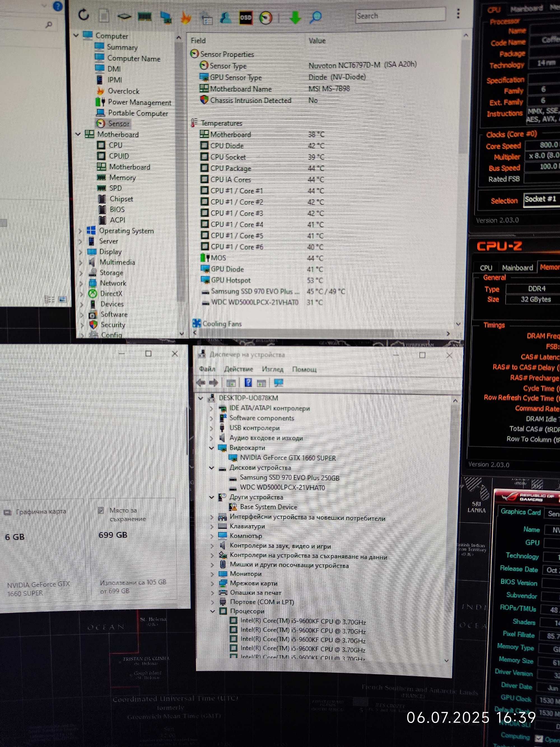The height and width of the screenshot is (747, 560).
Task: Expand the Storage node in AIDA64
Action: click(81, 273)
